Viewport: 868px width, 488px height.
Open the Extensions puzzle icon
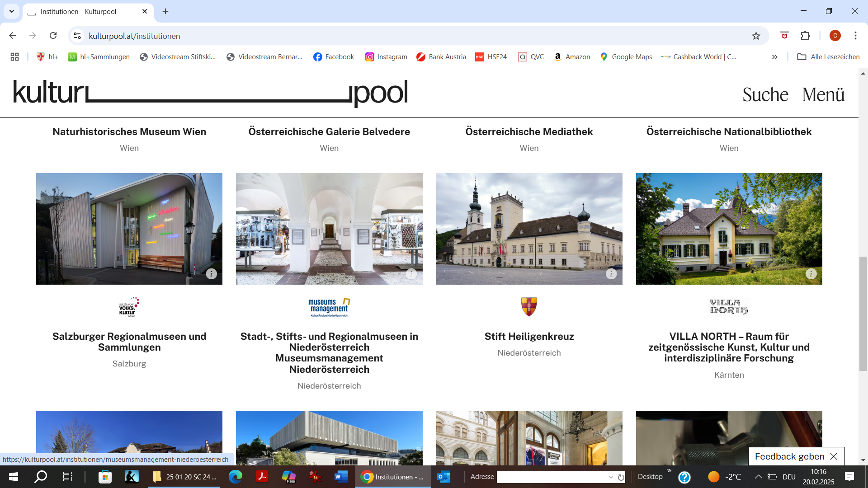805,36
